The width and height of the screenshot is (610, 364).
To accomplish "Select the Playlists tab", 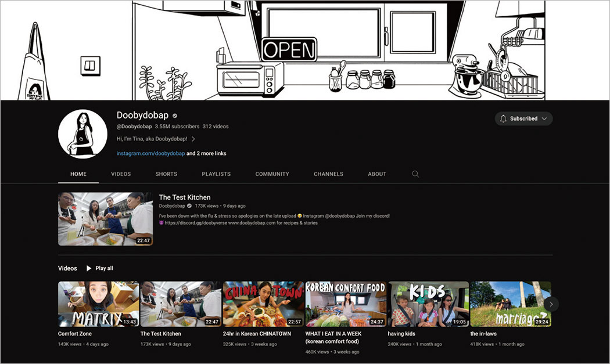I will (216, 174).
